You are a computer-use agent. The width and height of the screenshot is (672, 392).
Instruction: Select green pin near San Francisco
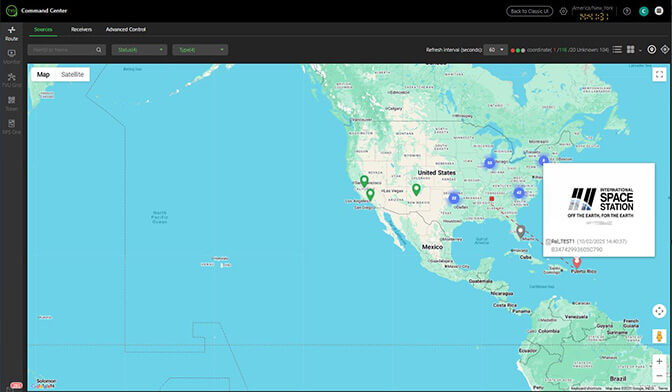(364, 181)
